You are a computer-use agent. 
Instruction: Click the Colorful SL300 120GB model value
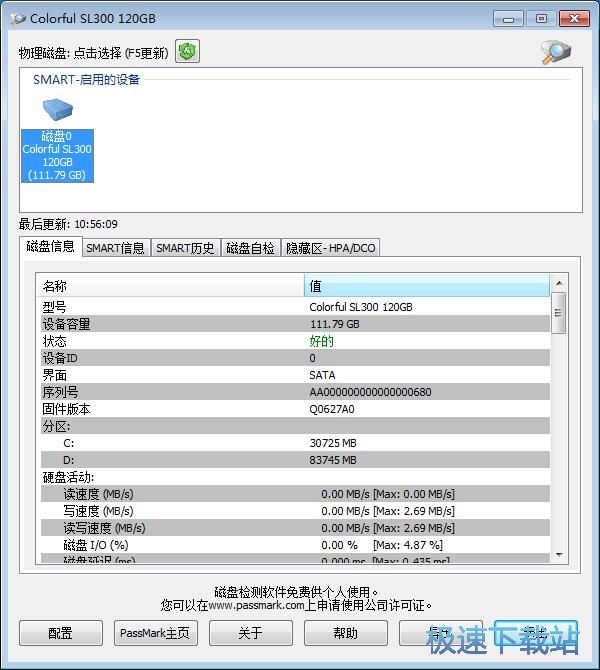tap(361, 307)
